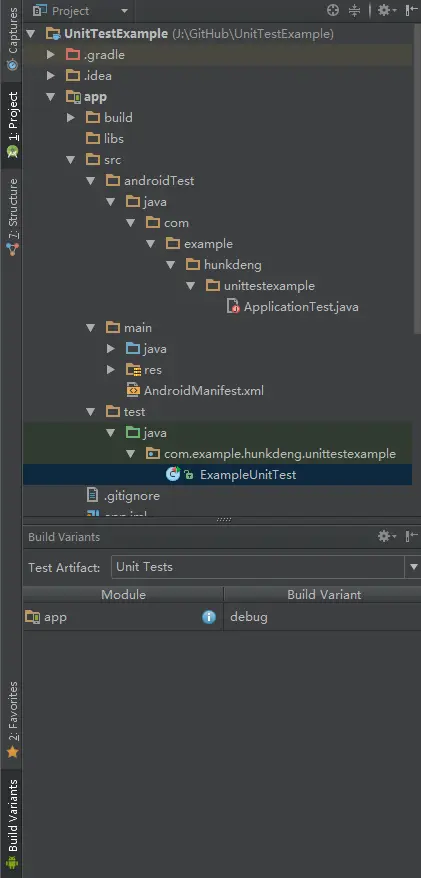This screenshot has height=878, width=421.
Task: Click the green java folder icon under test
Action: point(133,432)
